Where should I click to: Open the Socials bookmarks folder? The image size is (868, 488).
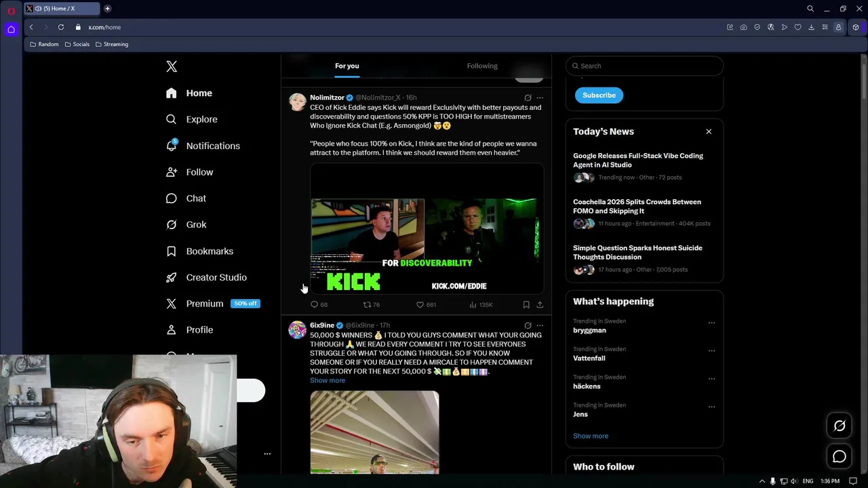click(x=77, y=44)
